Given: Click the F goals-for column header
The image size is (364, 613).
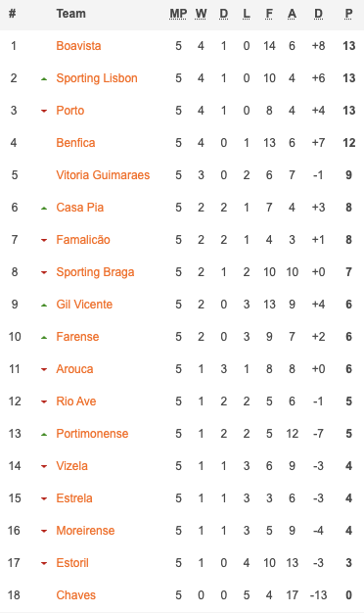Looking at the screenshot, I should pyautogui.click(x=269, y=14).
